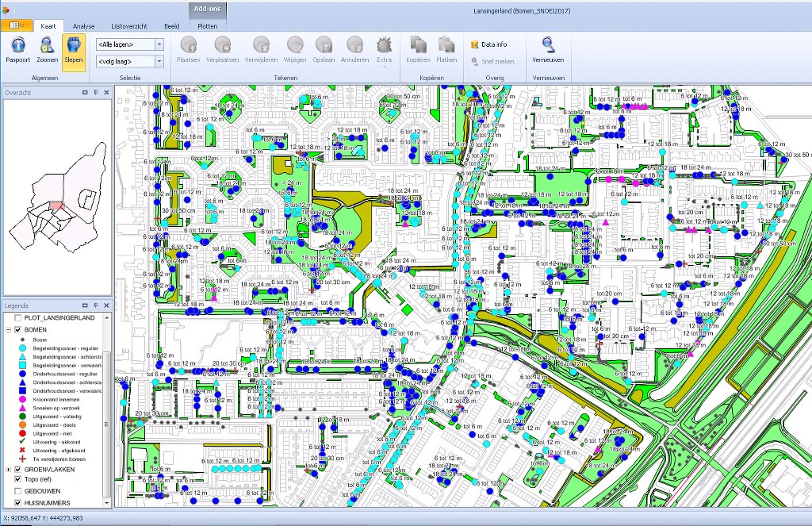Image resolution: width=812 pixels, height=526 pixels.
Task: Collapse the BOMEN legend group
Action: tap(8, 329)
